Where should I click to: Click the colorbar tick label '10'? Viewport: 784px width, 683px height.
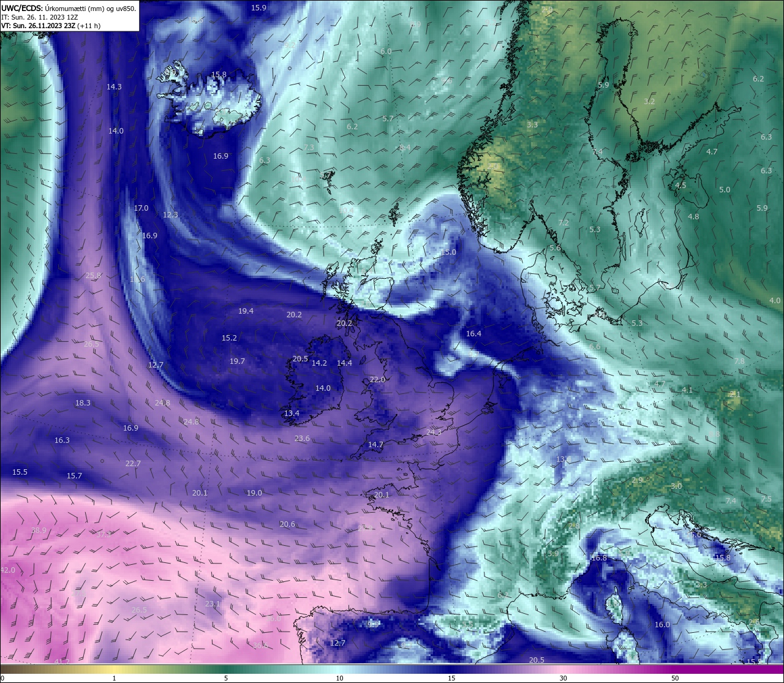coord(339,678)
